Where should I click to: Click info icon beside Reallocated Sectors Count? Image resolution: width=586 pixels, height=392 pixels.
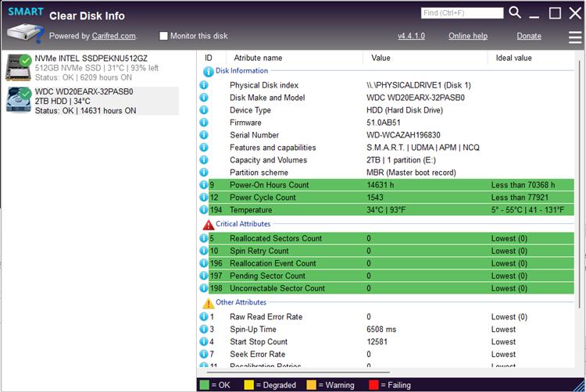click(204, 238)
